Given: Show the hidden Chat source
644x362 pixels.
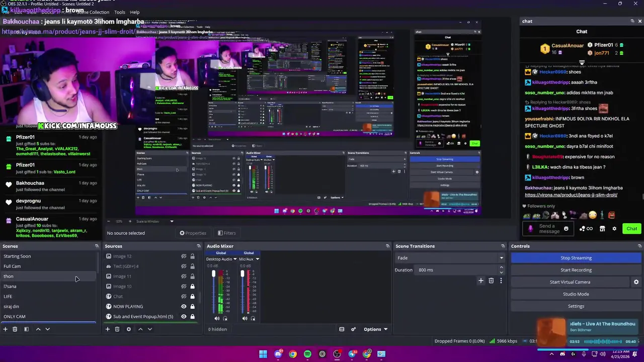Looking at the screenshot, I should click(184, 297).
